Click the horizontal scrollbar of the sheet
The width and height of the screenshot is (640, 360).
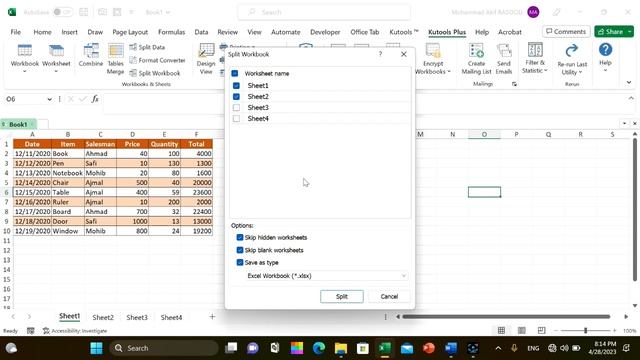(x=506, y=316)
